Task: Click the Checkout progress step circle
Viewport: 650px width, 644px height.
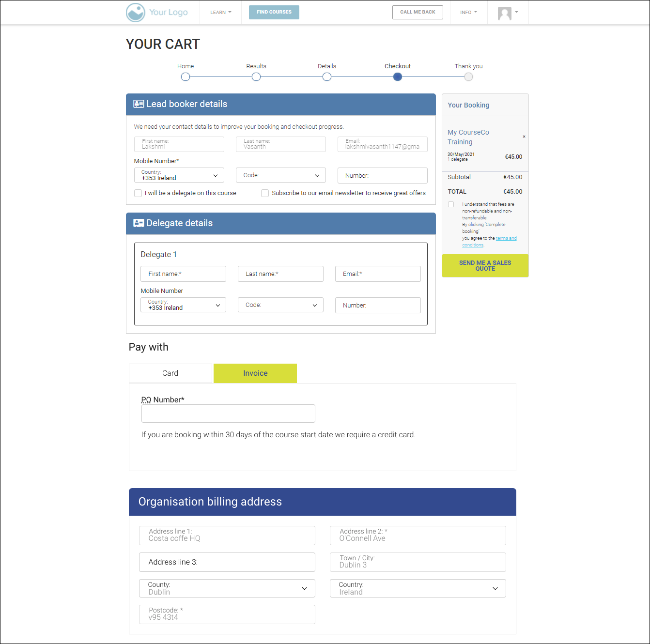Action: (x=398, y=77)
